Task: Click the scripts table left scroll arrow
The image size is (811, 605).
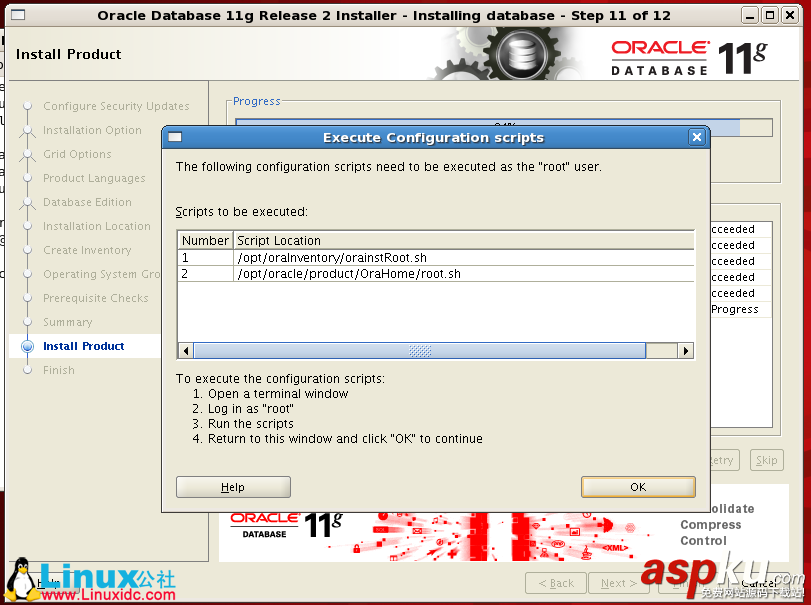Action: tap(186, 351)
